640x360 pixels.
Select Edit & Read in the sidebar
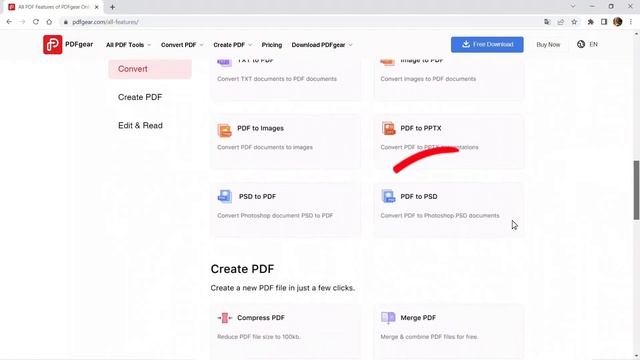[140, 125]
